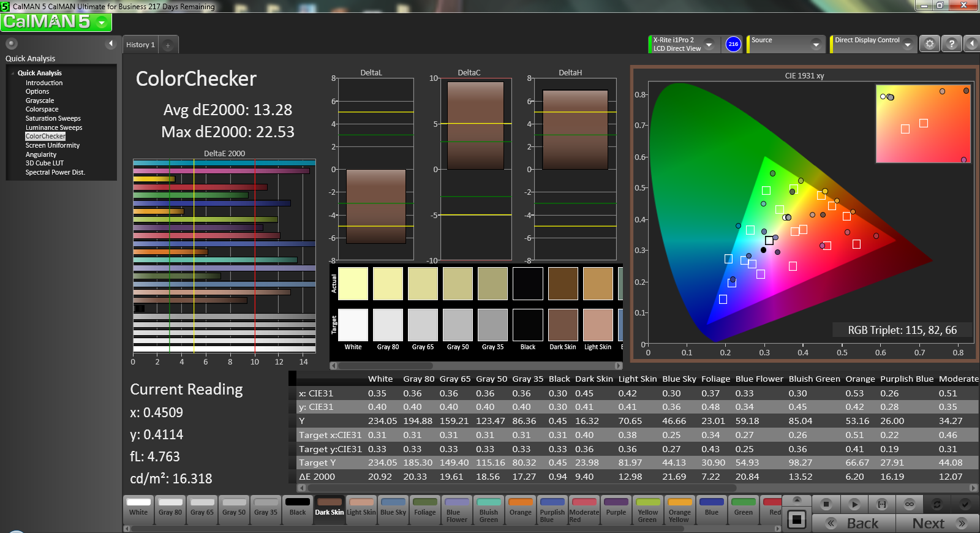This screenshot has width=980, height=533.
Task: Click the data table horizontal scrollbar
Action: (x=521, y=488)
